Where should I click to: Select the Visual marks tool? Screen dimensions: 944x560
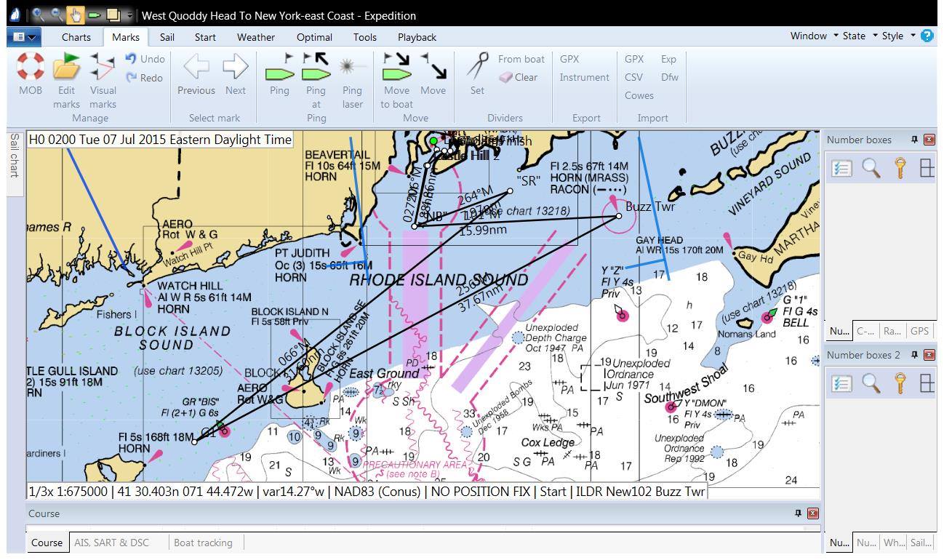[x=103, y=66]
